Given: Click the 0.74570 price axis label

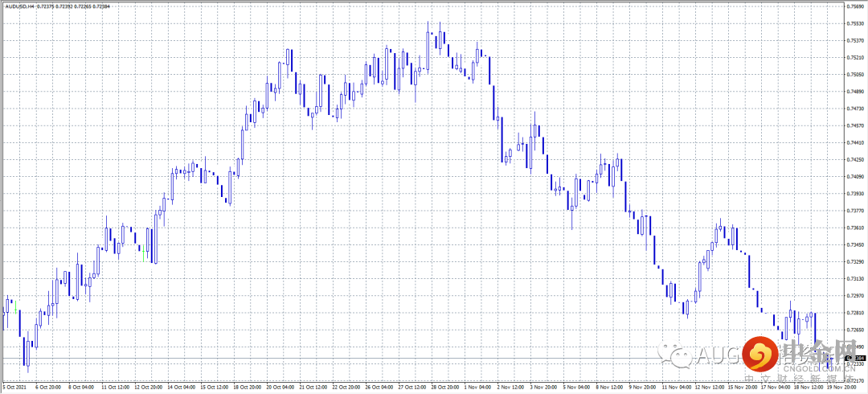Looking at the screenshot, I should 856,125.
